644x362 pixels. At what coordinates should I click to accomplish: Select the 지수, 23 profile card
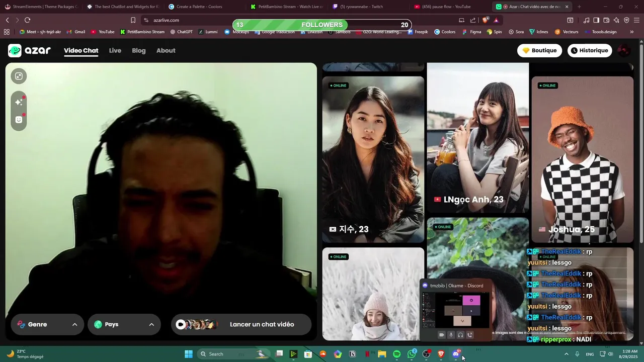coord(373,159)
